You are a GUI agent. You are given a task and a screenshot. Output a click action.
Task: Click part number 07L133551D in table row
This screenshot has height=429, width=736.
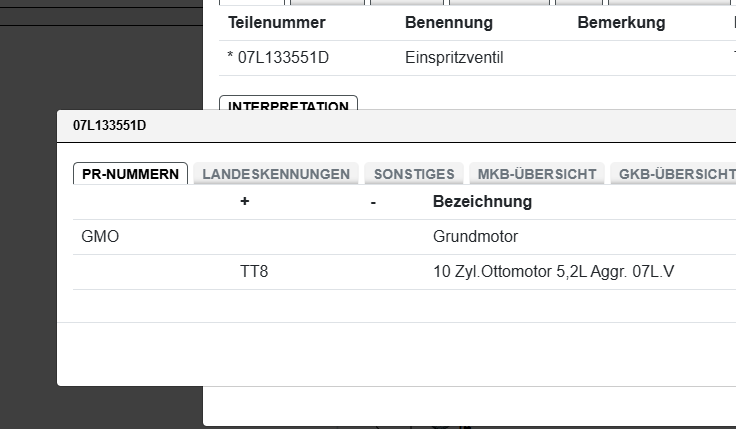tap(283, 58)
